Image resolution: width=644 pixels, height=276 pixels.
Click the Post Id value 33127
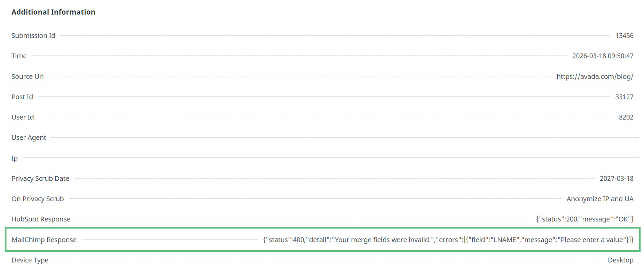[x=624, y=97]
